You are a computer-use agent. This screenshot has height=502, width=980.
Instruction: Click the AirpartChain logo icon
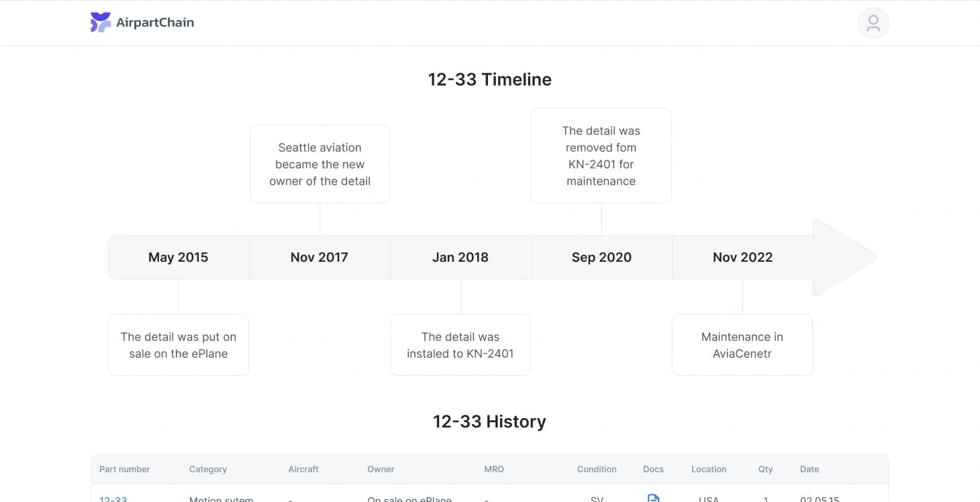tap(100, 22)
